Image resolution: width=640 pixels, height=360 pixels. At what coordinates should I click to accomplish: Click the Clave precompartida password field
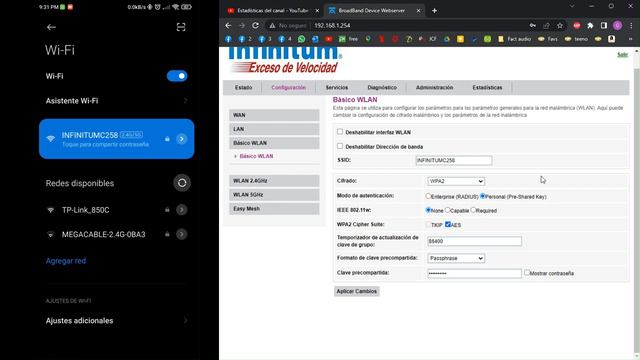(x=474, y=273)
